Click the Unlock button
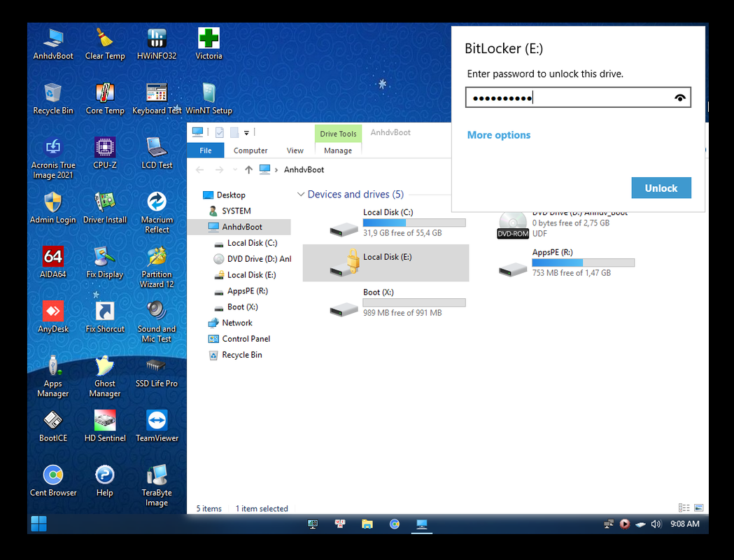This screenshot has height=560, width=734. pyautogui.click(x=661, y=188)
